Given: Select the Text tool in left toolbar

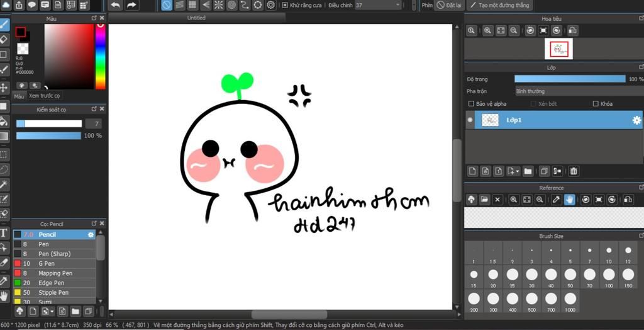Looking at the screenshot, I should pyautogui.click(x=4, y=233).
